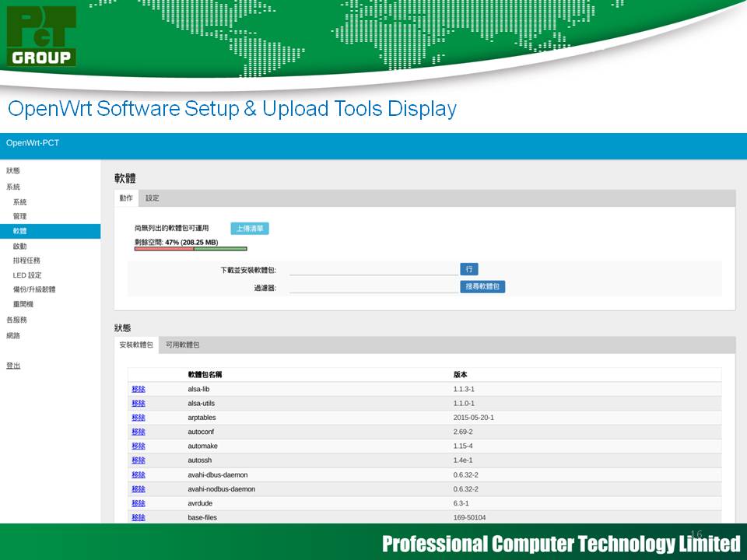Click the 搜尋軟體包 button
This screenshot has height=560, width=747.
[482, 287]
